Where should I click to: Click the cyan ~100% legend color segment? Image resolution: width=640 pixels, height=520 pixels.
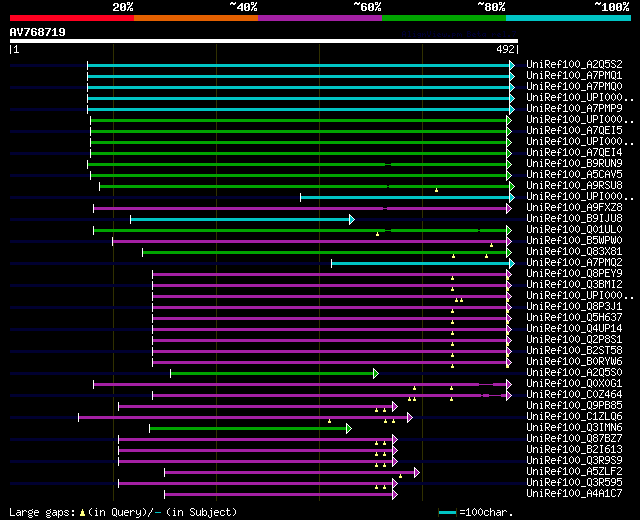(569, 18)
